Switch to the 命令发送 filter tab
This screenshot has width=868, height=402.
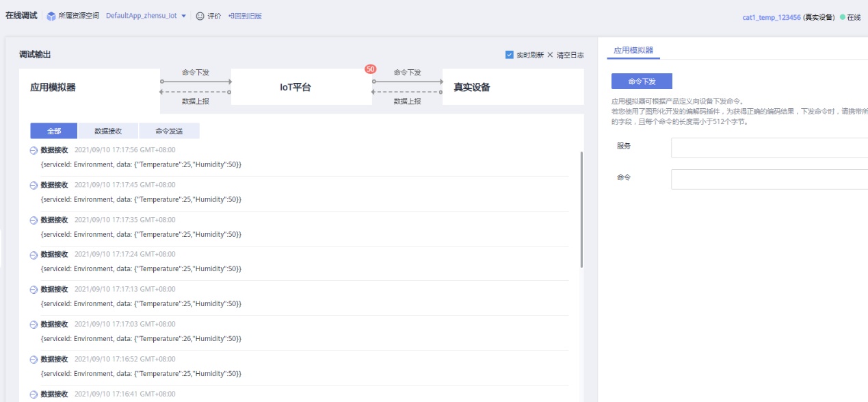point(169,131)
